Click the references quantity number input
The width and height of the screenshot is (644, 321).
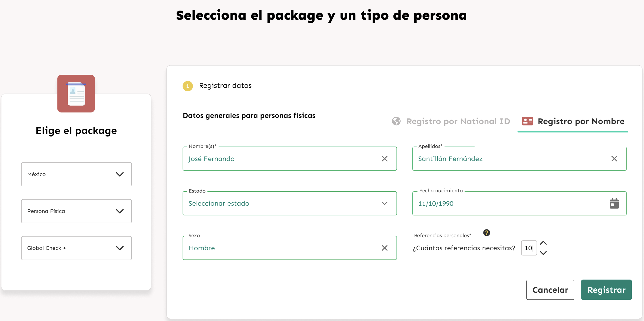point(529,248)
